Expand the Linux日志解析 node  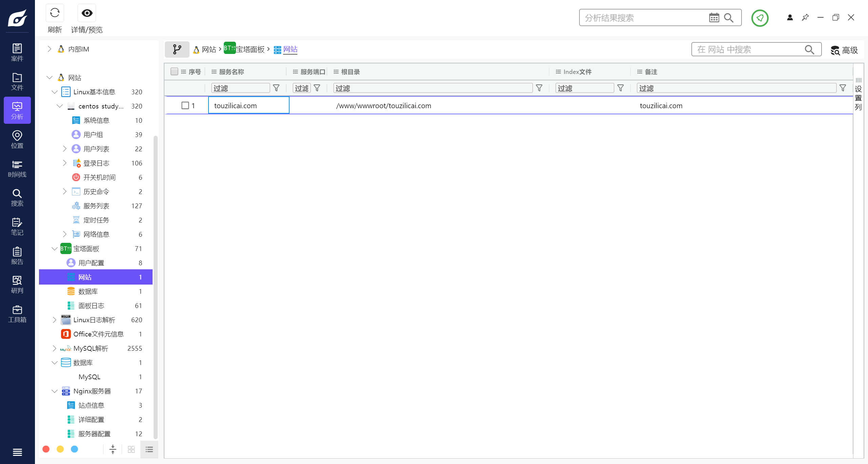(x=55, y=320)
